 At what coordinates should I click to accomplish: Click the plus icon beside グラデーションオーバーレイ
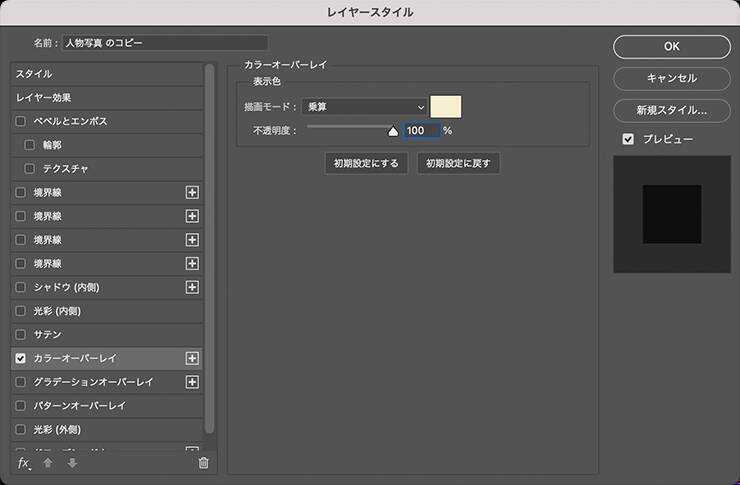[193, 382]
